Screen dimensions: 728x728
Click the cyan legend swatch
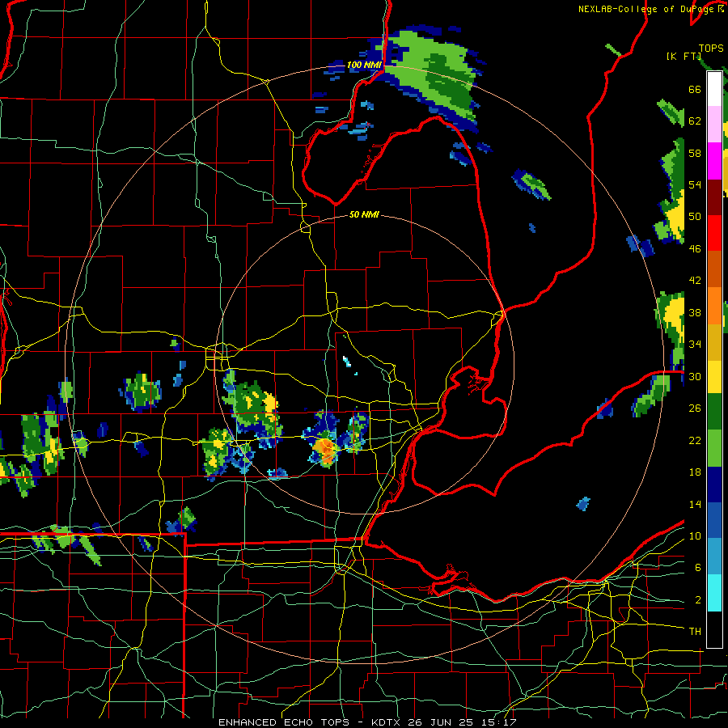(714, 593)
